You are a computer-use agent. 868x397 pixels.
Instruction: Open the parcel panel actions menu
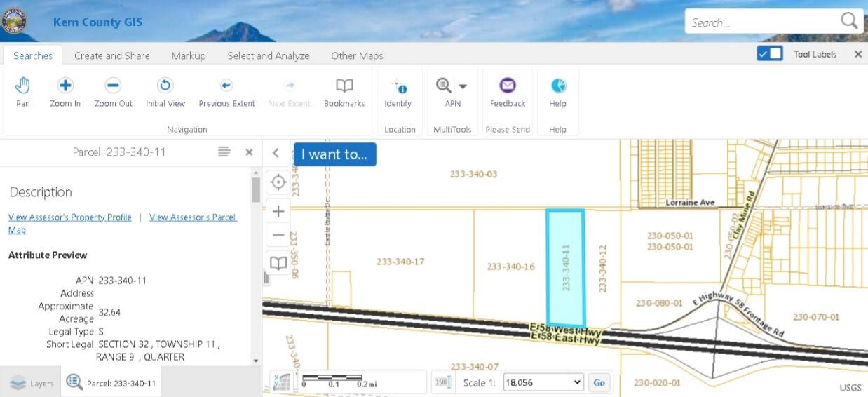click(x=224, y=152)
